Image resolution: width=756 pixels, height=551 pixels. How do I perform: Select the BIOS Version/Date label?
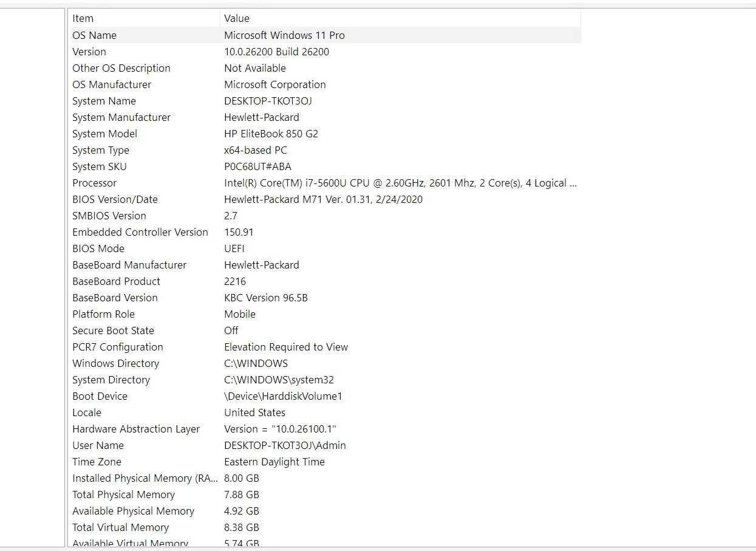click(x=115, y=199)
